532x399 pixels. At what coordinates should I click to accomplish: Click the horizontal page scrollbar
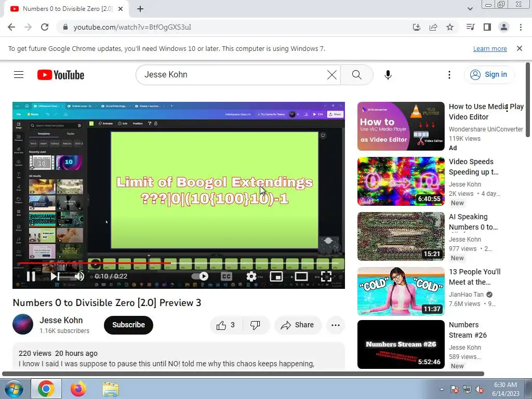click(x=243, y=374)
